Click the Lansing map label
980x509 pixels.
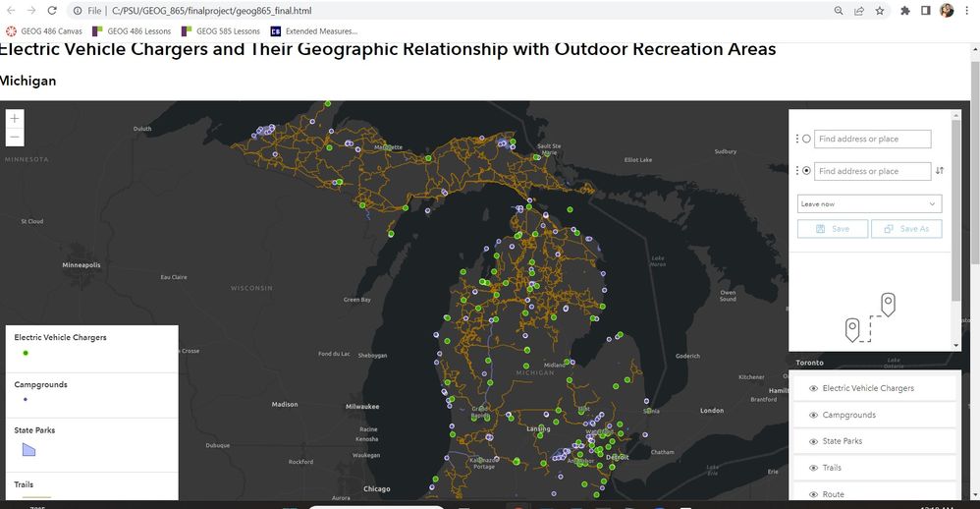[538, 429]
